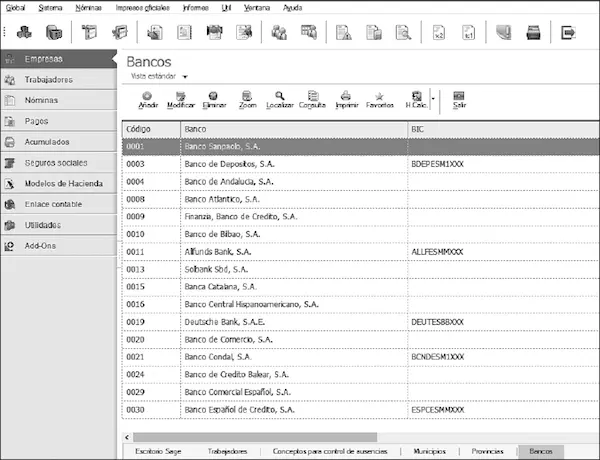Screen dimensions: 600x460
Task: Open the Informes menu
Action: point(193,7)
